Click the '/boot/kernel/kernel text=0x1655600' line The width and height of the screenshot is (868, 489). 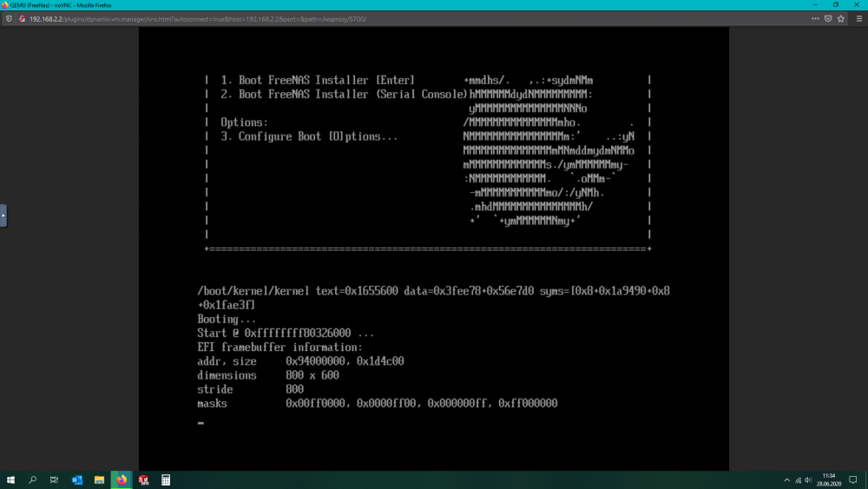point(433,291)
